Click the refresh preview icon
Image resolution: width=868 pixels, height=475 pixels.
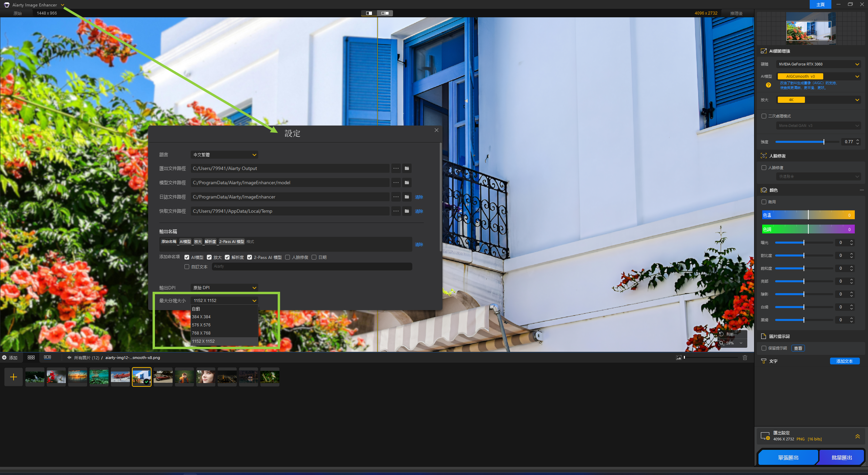point(722,334)
